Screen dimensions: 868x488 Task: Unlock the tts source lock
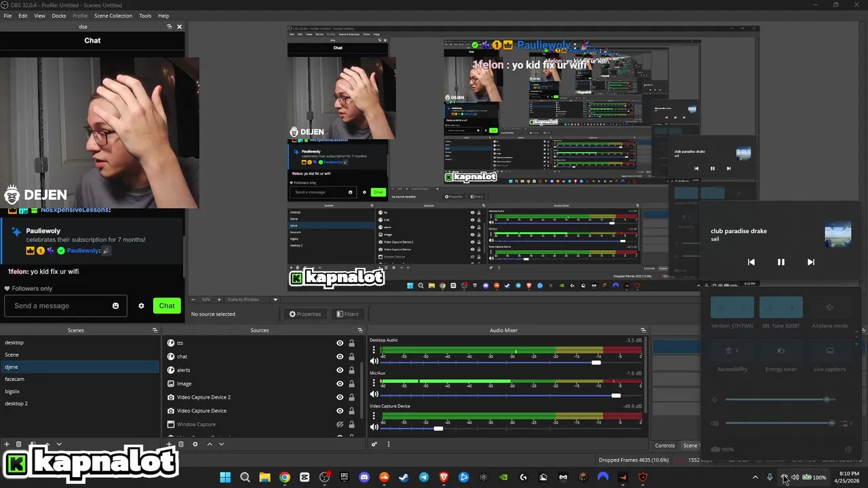(x=351, y=343)
